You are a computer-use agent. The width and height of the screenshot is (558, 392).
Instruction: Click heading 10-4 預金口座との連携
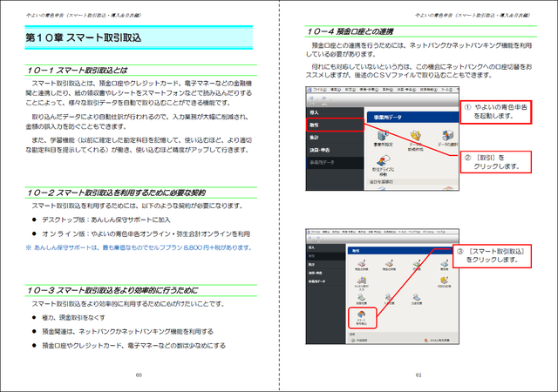tap(350, 31)
